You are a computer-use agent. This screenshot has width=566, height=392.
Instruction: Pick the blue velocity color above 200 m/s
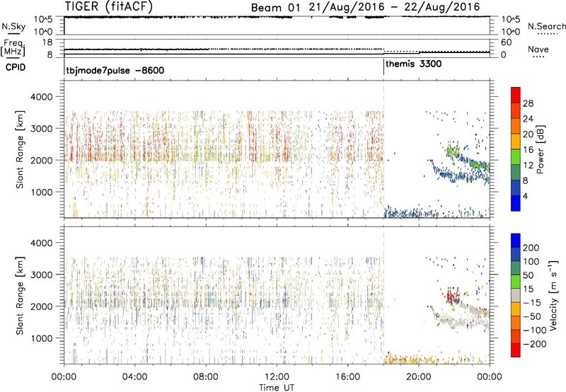coord(516,241)
